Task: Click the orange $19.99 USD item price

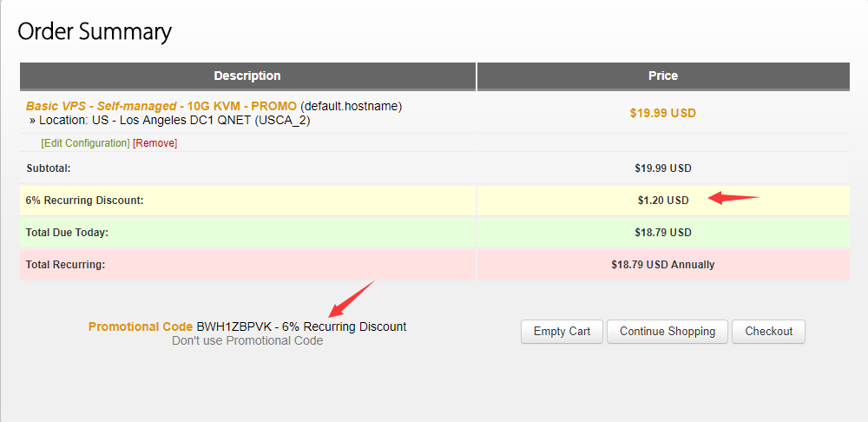Action: tap(663, 113)
